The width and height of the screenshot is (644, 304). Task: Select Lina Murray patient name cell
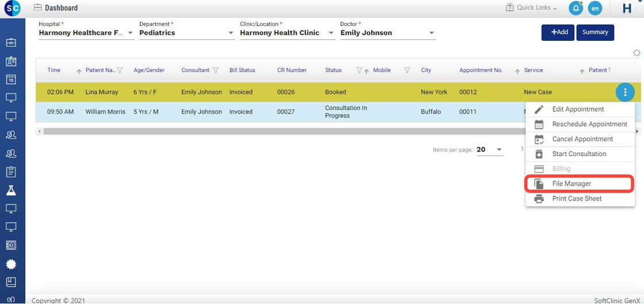(x=102, y=92)
